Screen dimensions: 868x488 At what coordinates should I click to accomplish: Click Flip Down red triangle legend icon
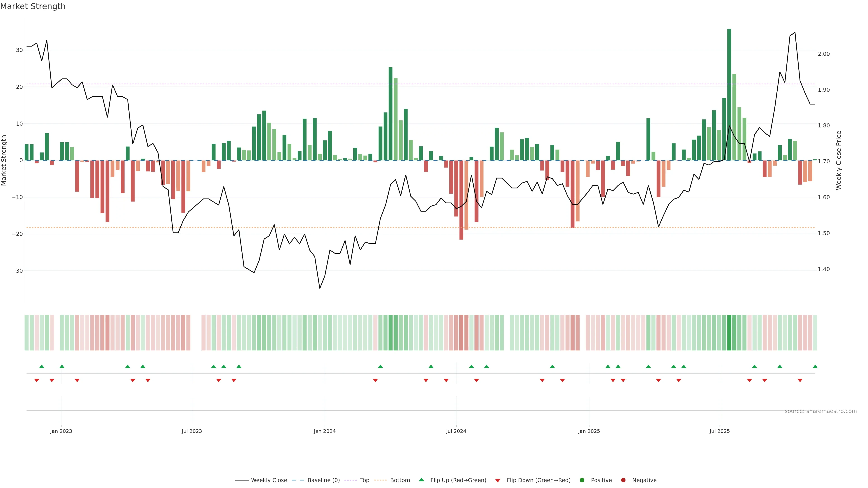(498, 481)
